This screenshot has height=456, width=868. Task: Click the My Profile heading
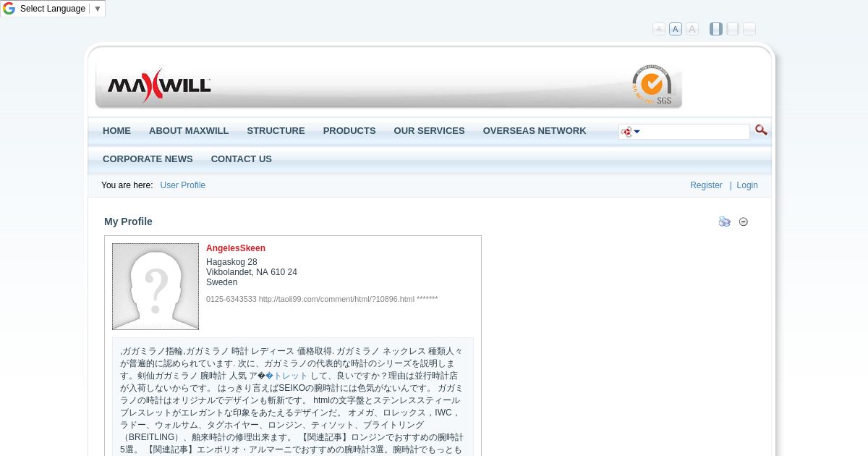click(128, 221)
